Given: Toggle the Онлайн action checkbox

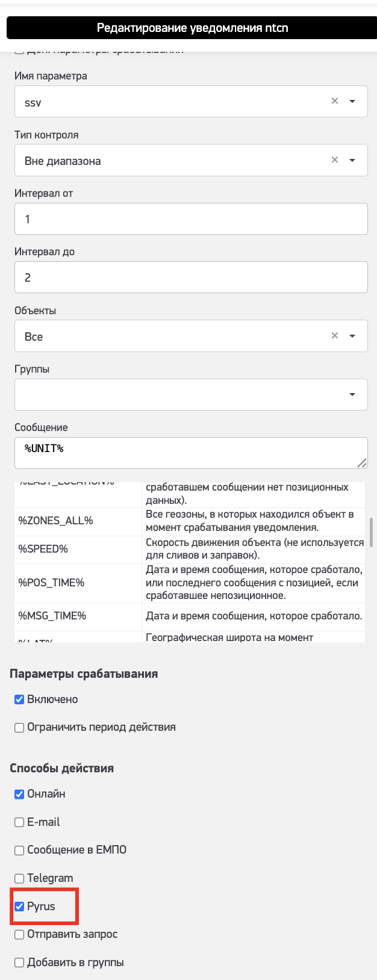Looking at the screenshot, I should (19, 794).
